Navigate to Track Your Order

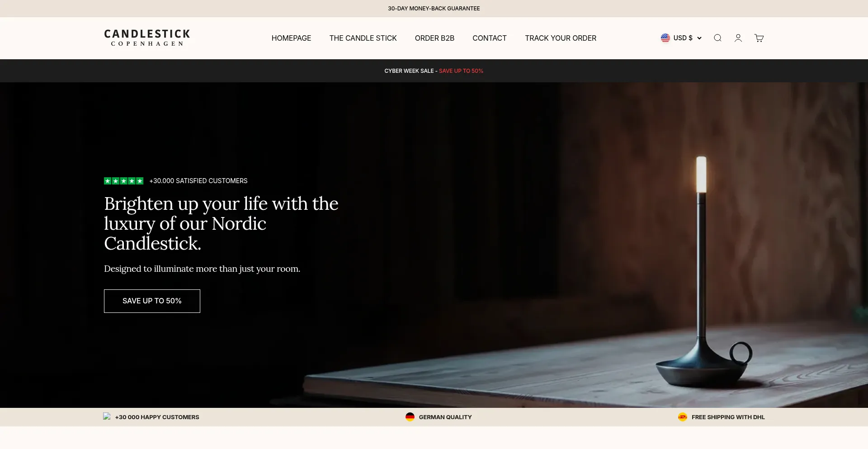(x=561, y=38)
